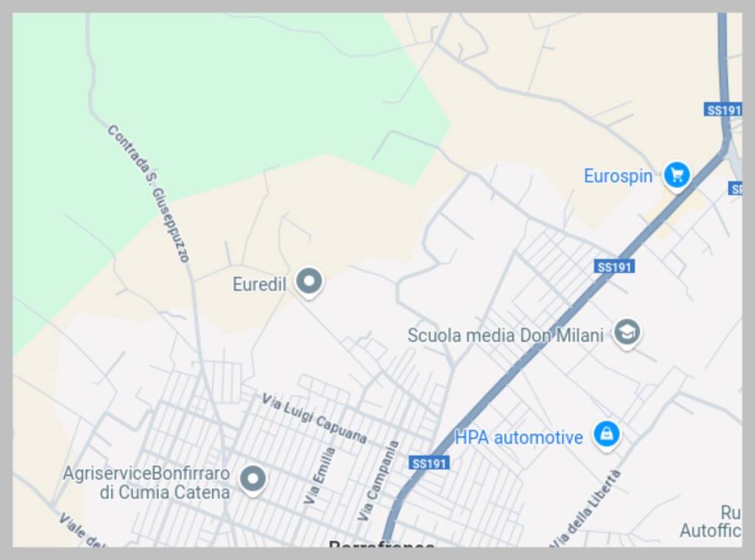Click the Via della Libertà street label

pos(585,509)
